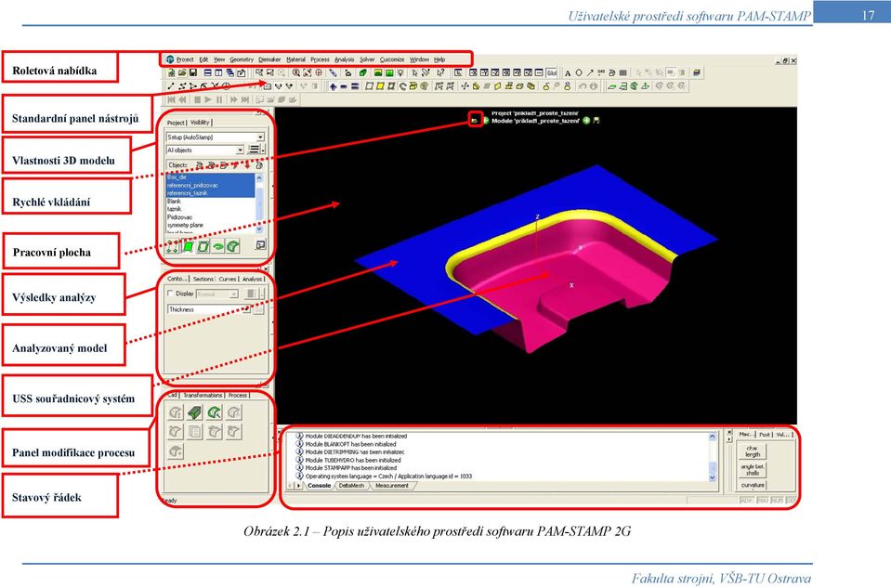Click the green magnifier surface icon in Cad panel
This screenshot has width=891, height=588.
[215, 412]
